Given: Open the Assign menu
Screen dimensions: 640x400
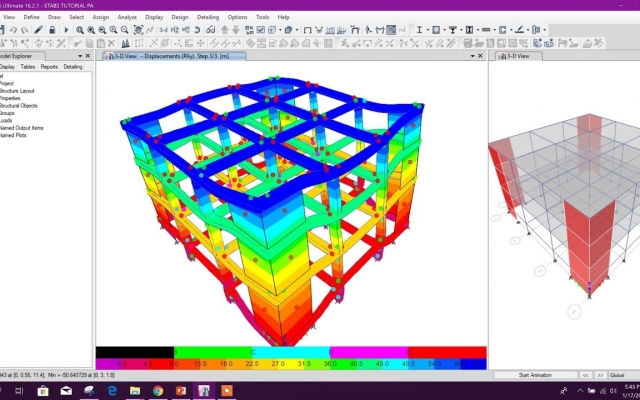Looking at the screenshot, I should coord(100,17).
